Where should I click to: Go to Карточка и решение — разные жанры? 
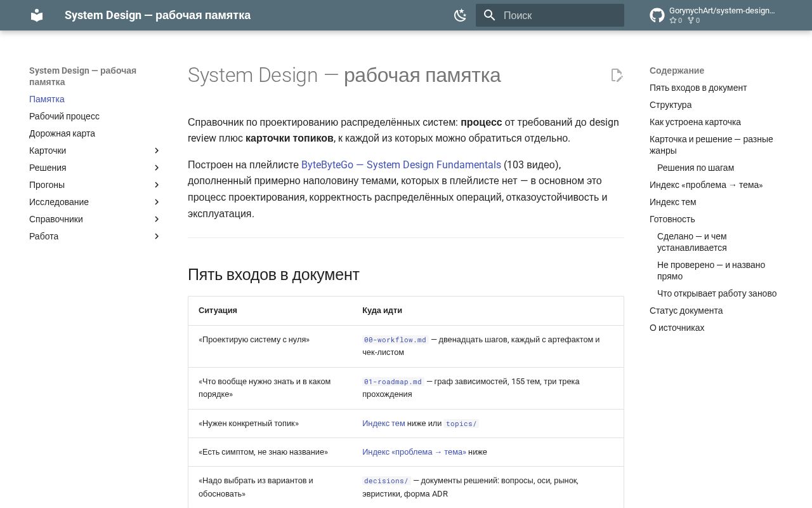coord(711,145)
